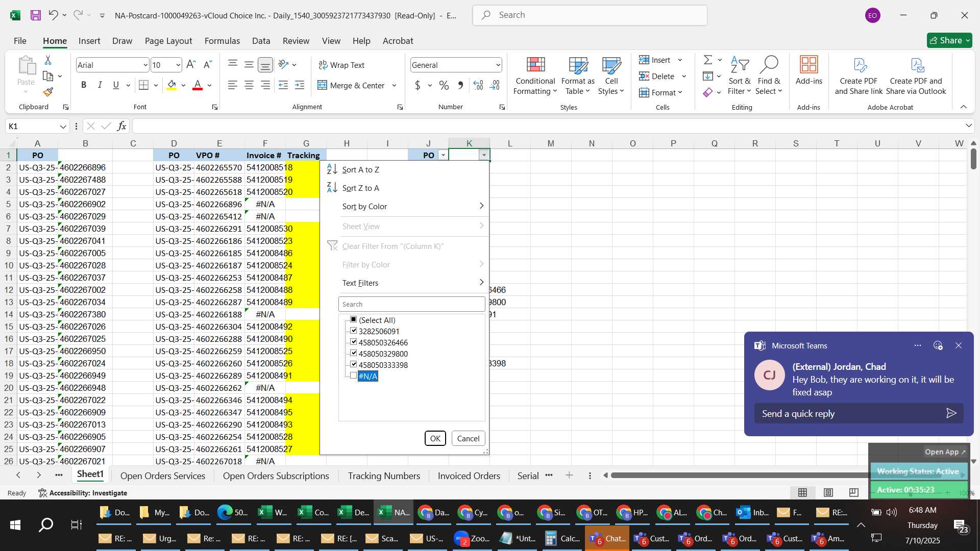Open the number format General dropdown
The image size is (980, 551).
point(498,65)
